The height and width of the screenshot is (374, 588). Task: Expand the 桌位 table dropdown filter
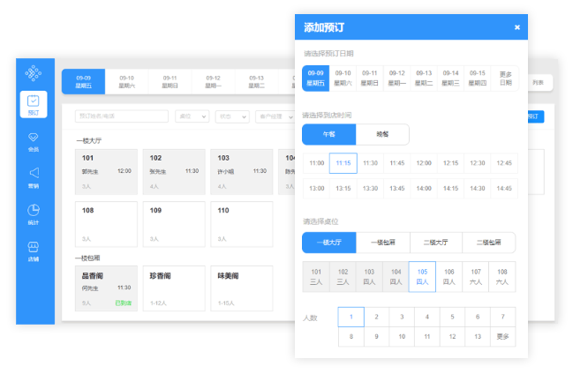192,116
